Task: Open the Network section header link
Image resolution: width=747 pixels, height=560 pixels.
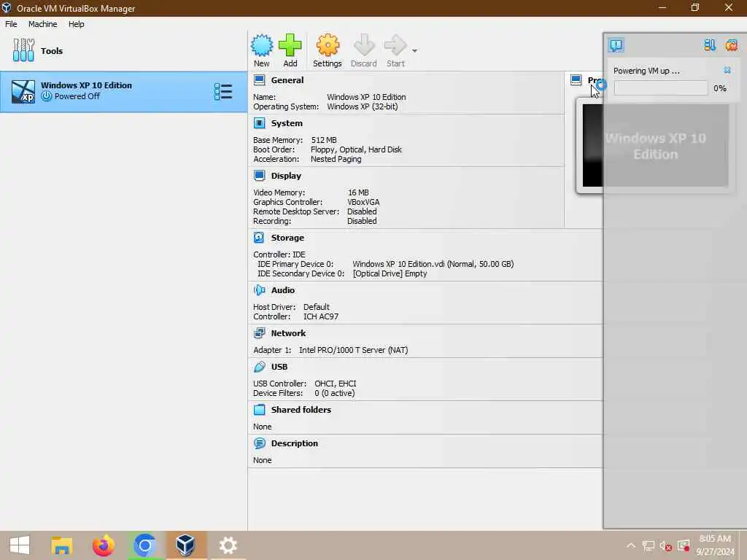Action: (x=288, y=333)
